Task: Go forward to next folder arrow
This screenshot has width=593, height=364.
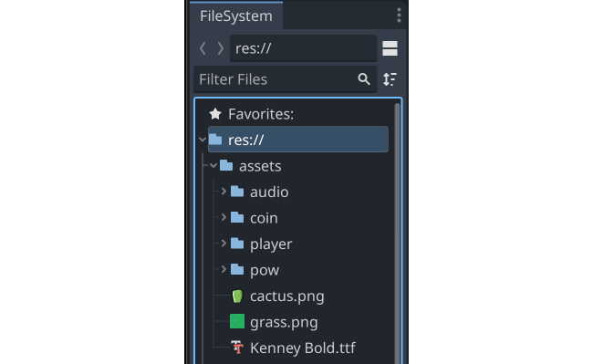Action: (x=220, y=48)
